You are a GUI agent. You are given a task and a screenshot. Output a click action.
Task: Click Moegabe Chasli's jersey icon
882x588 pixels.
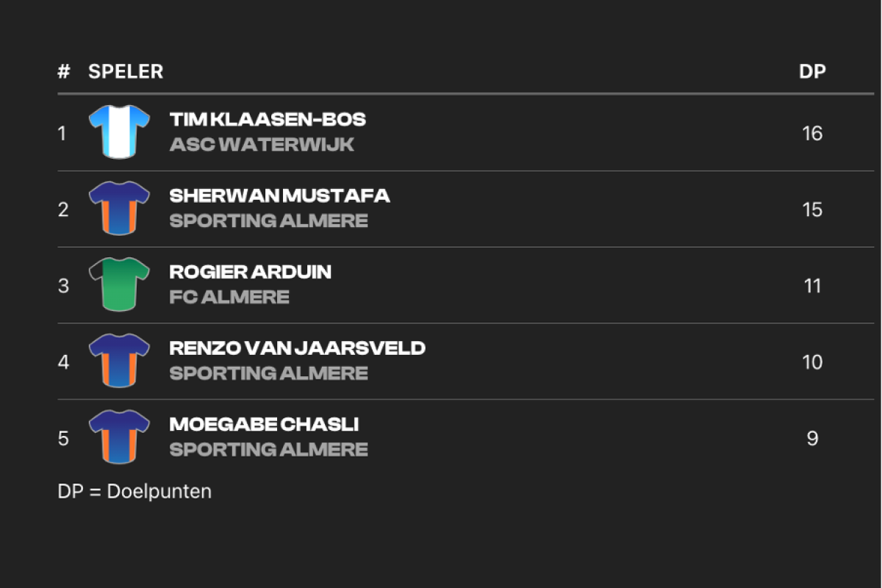[x=119, y=438]
